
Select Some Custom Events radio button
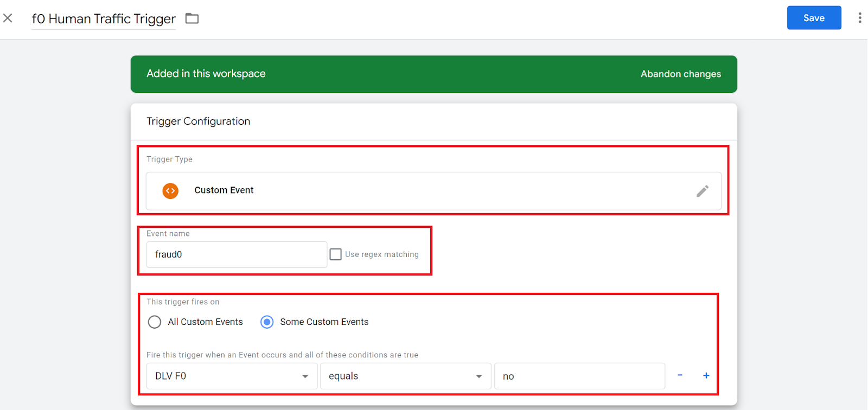click(267, 322)
